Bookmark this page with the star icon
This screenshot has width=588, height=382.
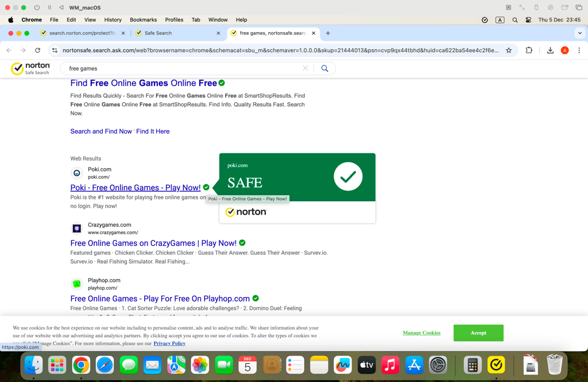509,50
